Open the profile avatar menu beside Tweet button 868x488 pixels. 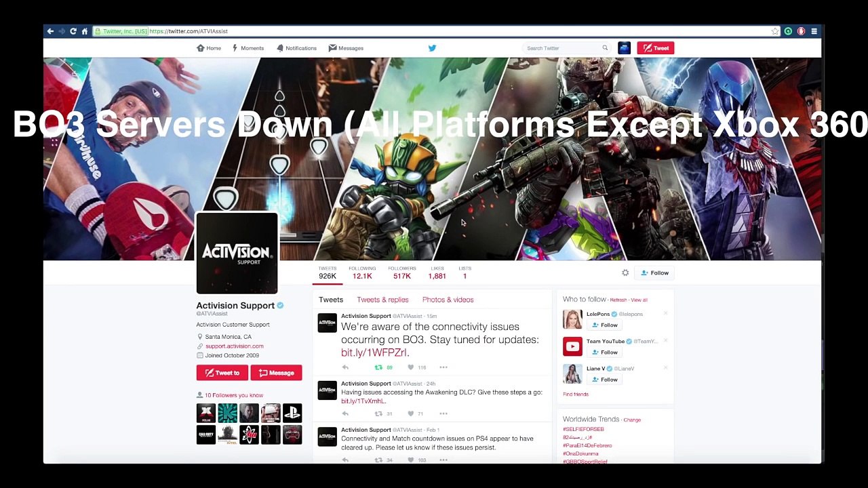pos(625,48)
